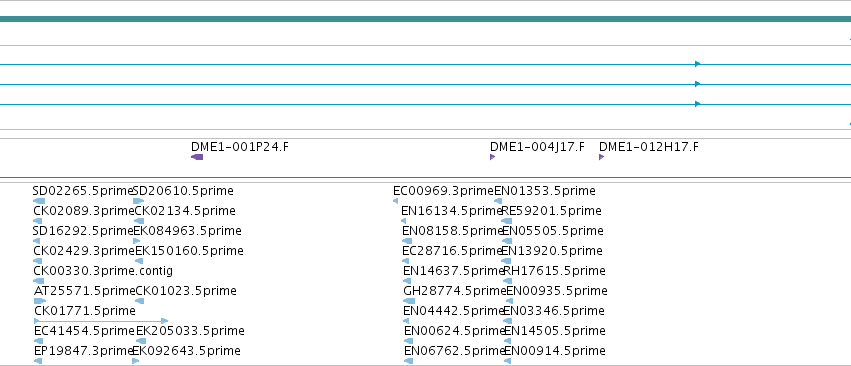The width and height of the screenshot is (851, 366).
Task: Click the thick teal bar at top
Action: (426, 19)
